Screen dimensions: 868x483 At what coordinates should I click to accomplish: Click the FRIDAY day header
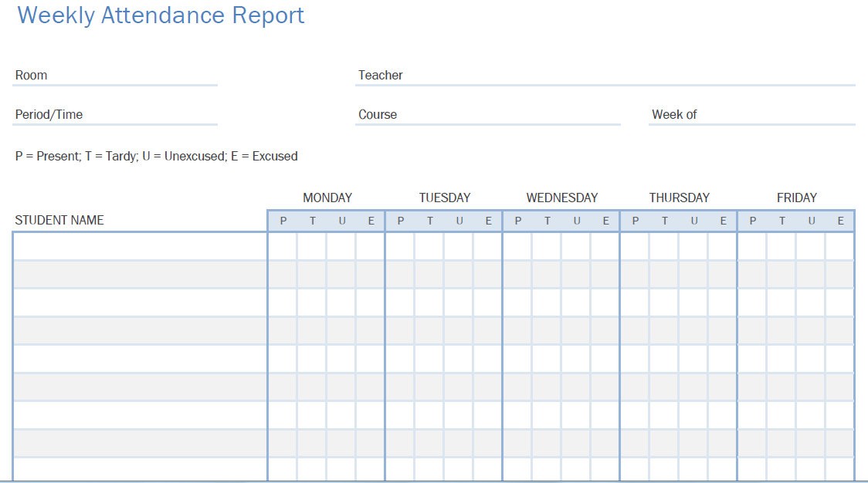pyautogui.click(x=797, y=198)
